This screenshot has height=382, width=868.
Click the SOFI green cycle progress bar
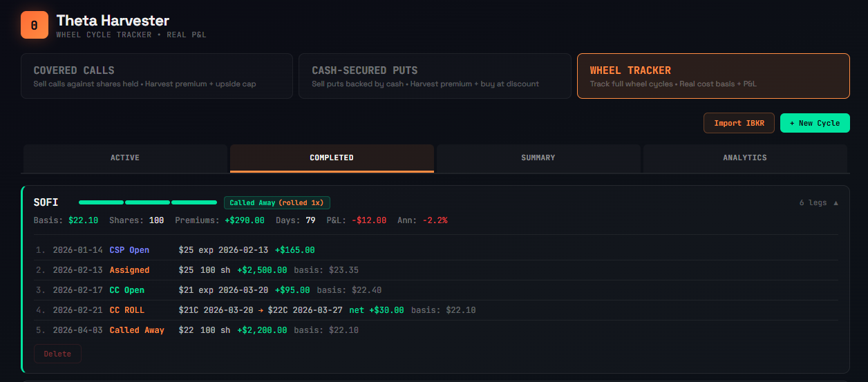pos(148,202)
